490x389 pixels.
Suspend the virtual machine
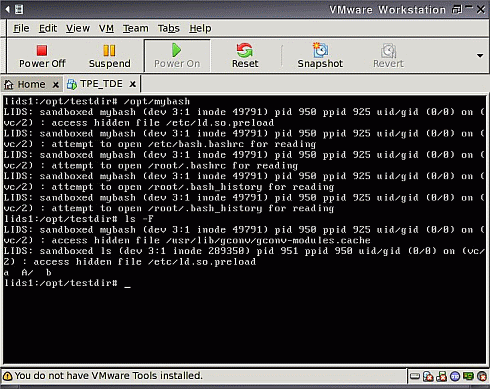click(109, 56)
